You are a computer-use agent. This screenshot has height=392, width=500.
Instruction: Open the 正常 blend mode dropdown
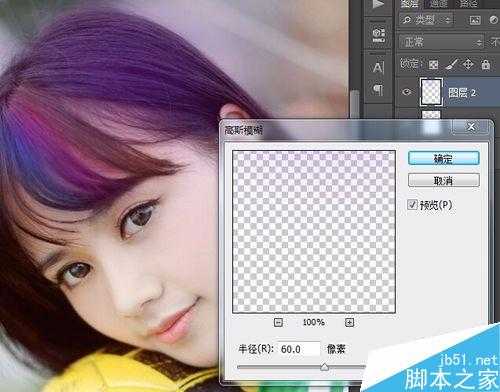441,42
